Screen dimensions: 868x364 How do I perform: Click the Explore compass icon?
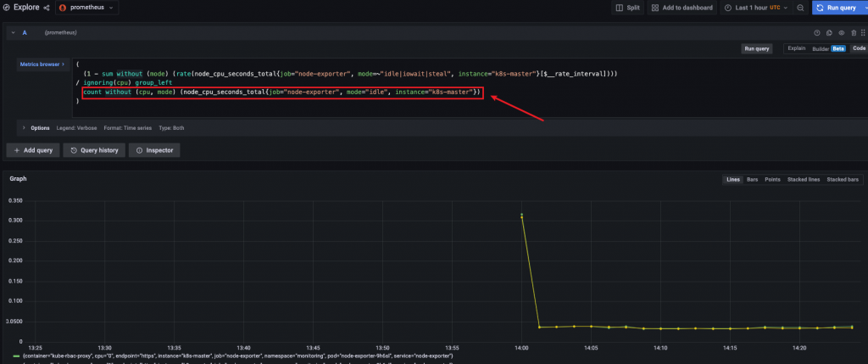click(6, 8)
